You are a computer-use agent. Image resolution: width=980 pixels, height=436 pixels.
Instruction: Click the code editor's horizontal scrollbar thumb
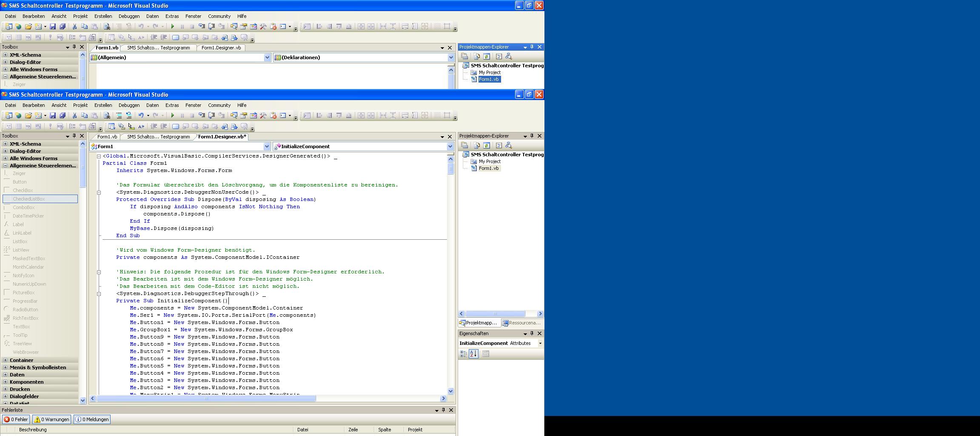pyautogui.click(x=206, y=399)
